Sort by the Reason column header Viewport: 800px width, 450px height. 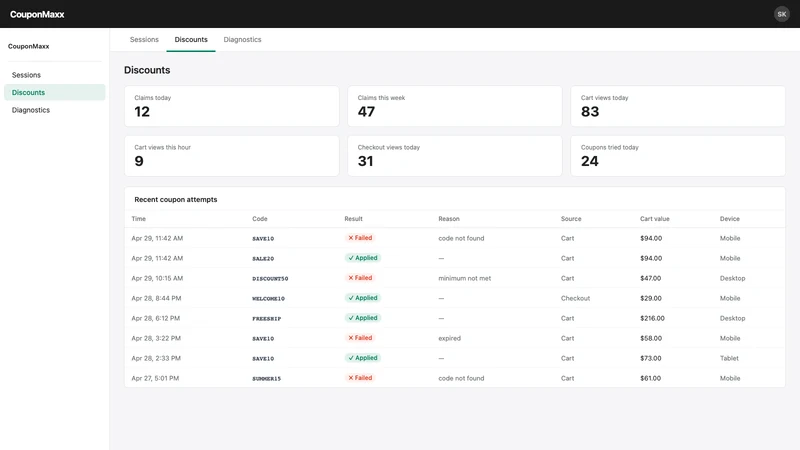pyautogui.click(x=449, y=219)
